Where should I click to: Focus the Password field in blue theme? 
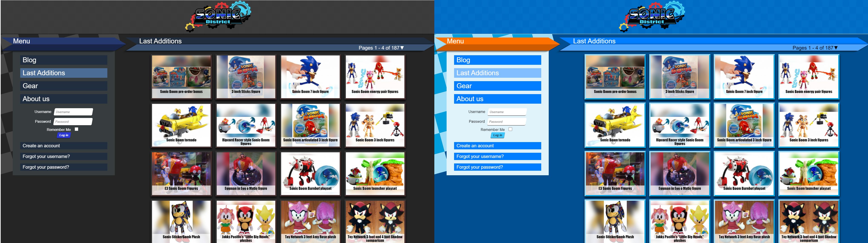tap(507, 121)
